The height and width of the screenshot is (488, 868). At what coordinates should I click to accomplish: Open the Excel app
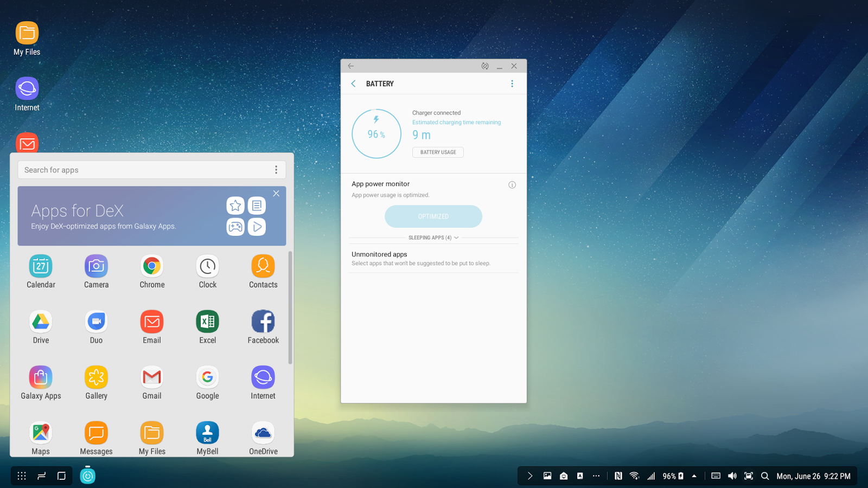(207, 322)
